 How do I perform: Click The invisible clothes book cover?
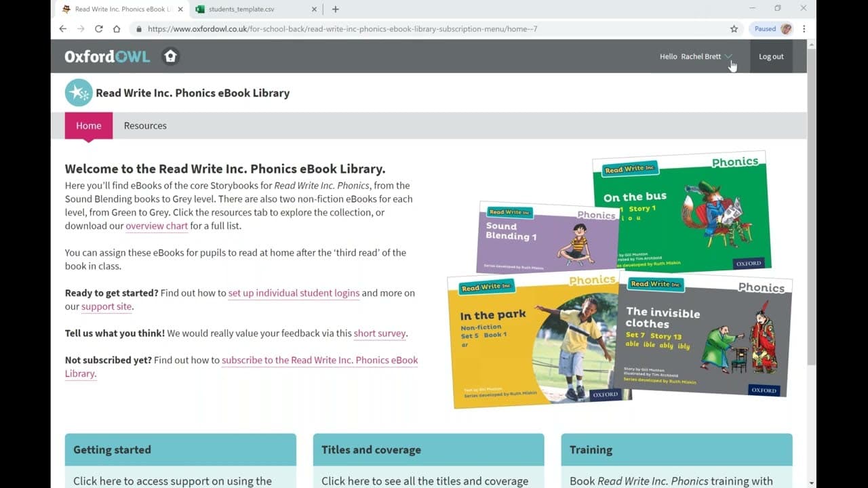(x=703, y=335)
